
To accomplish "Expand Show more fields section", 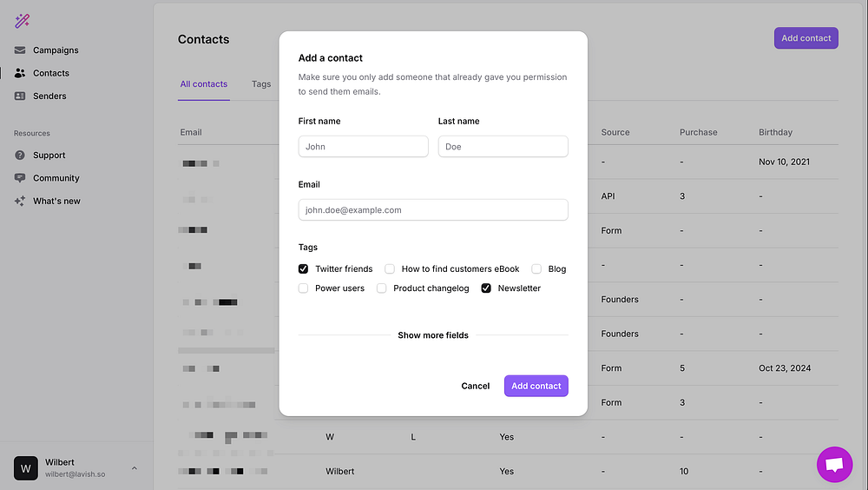I will point(433,335).
